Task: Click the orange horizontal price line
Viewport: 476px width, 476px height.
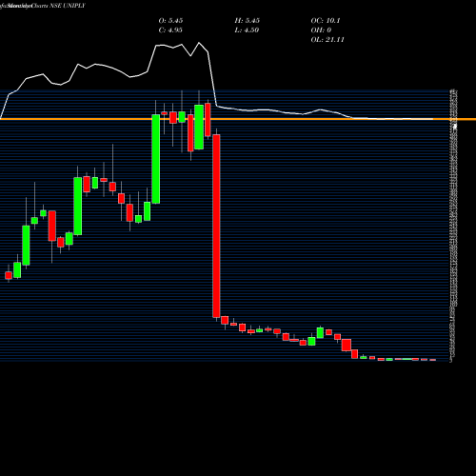Action: click(238, 119)
